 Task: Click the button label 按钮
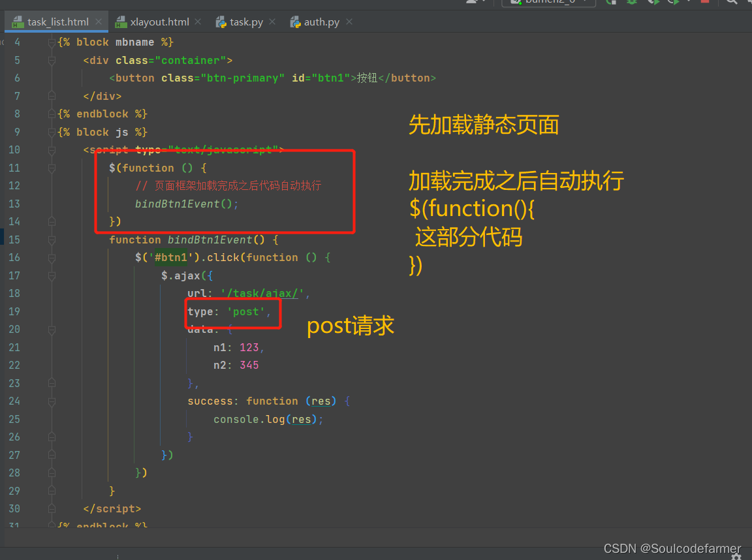(x=368, y=78)
